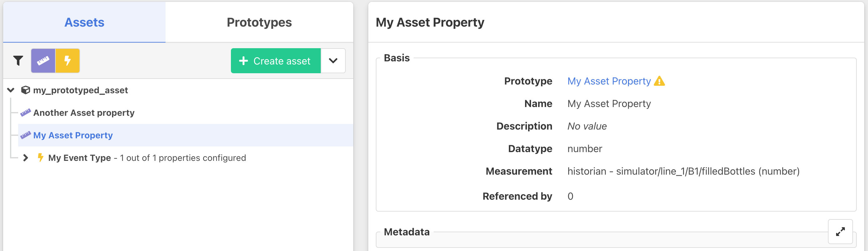Image resolution: width=868 pixels, height=251 pixels.
Task: Click the cube icon of my_prototyped_asset
Action: tap(25, 90)
